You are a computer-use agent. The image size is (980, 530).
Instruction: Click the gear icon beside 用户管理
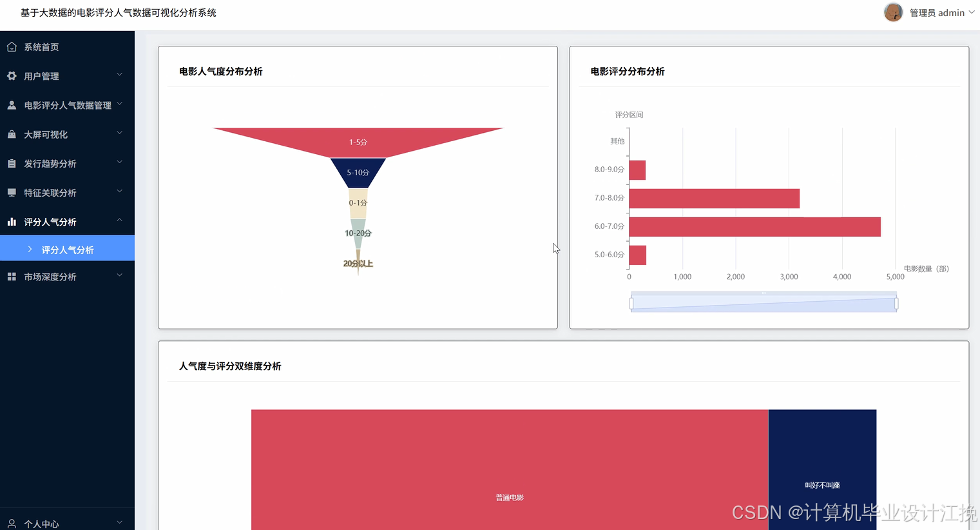click(x=12, y=76)
